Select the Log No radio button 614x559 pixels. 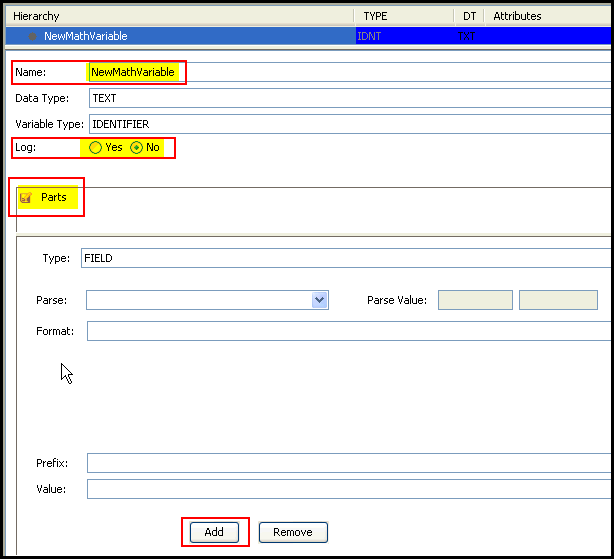point(136,148)
